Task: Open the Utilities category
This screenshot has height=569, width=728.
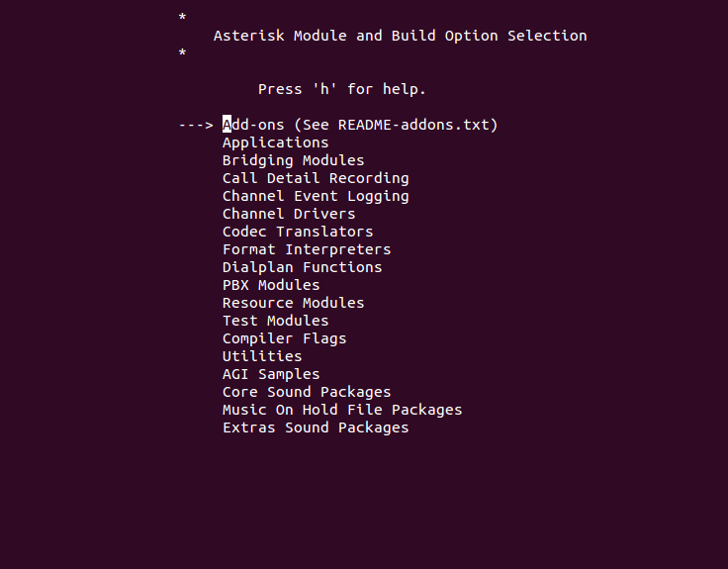Action: (x=262, y=356)
